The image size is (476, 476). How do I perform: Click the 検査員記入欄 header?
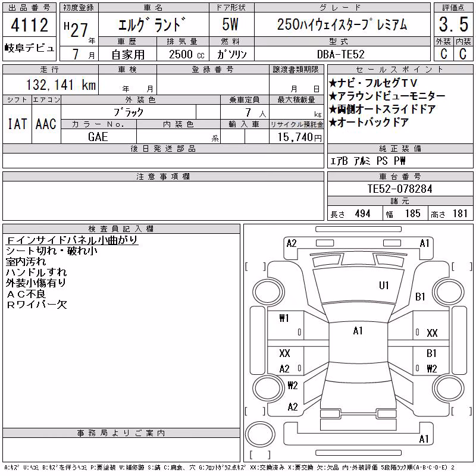pyautogui.click(x=121, y=228)
